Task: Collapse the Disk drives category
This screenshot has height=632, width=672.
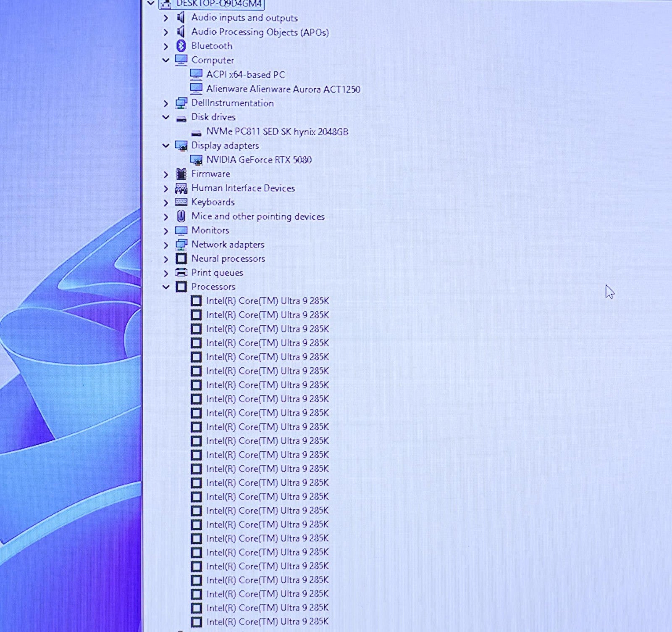Action: click(x=166, y=117)
